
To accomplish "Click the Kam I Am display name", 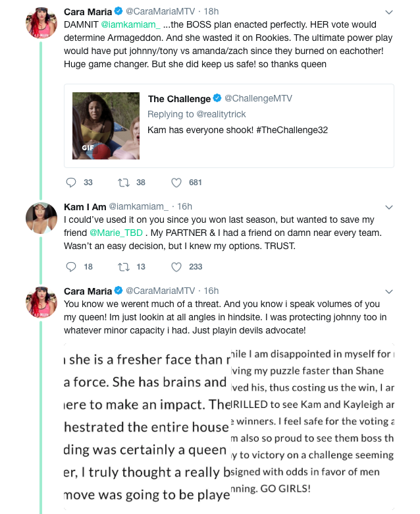I will (85, 207).
